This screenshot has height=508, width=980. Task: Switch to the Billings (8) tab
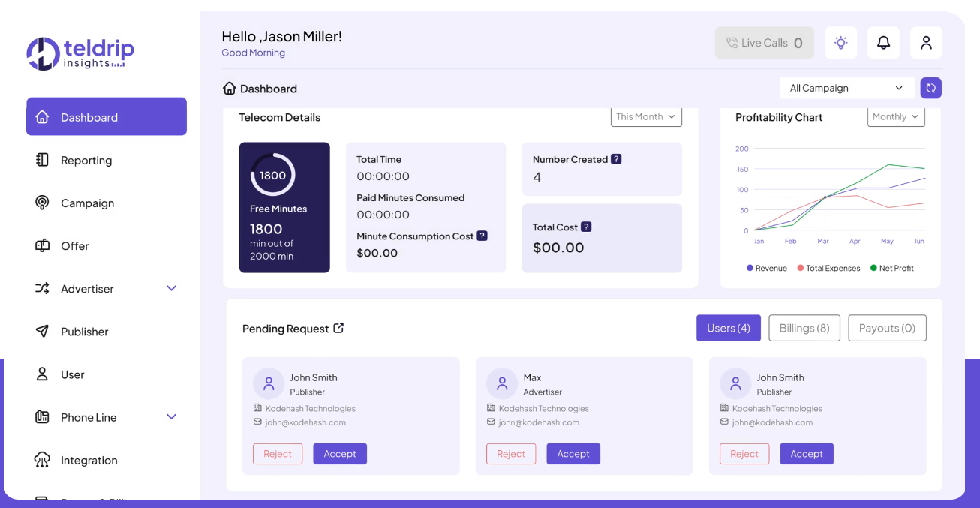804,328
